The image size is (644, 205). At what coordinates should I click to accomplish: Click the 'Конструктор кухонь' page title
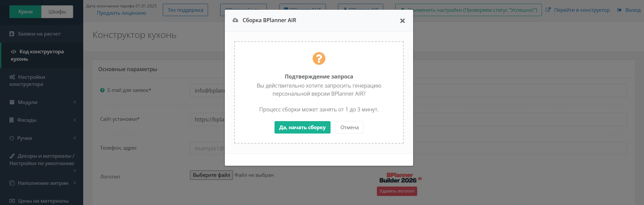pyautogui.click(x=135, y=35)
